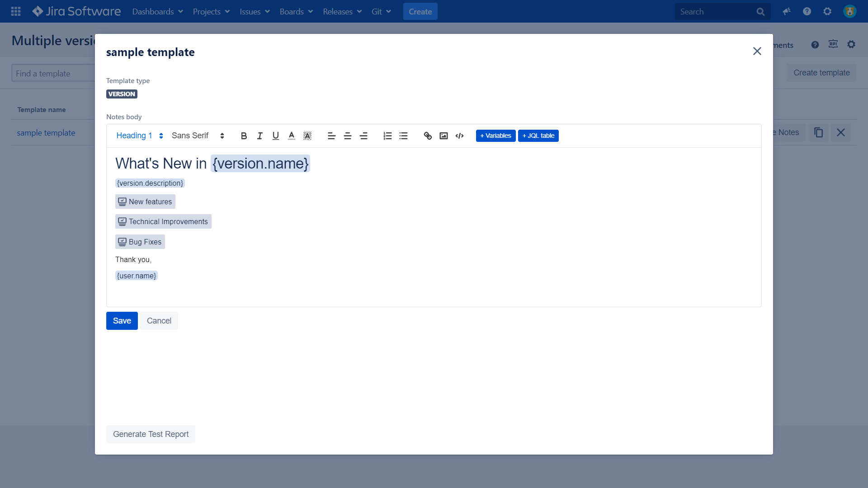This screenshot has height=488, width=868.
Task: Start a numbered list
Action: [x=387, y=136]
